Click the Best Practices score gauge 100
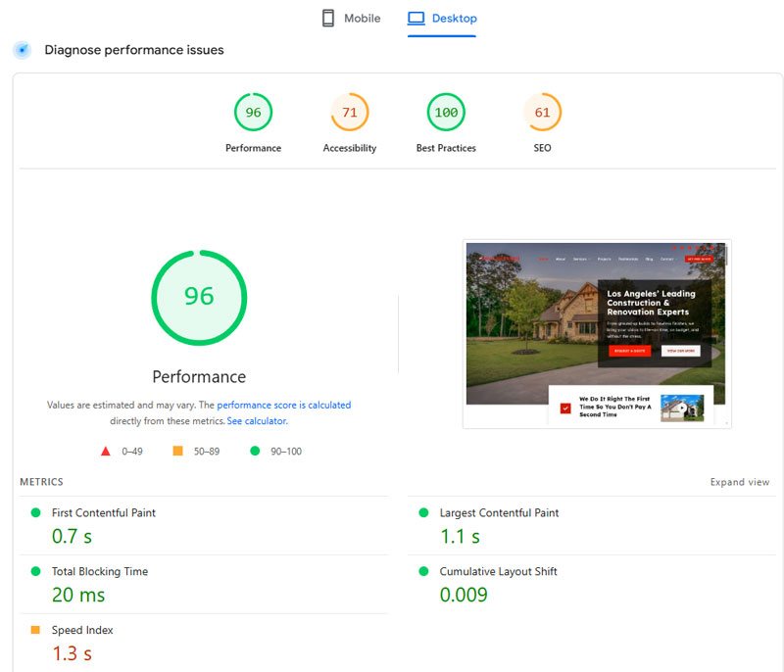Image resolution: width=784 pixels, height=672 pixels. [x=446, y=113]
